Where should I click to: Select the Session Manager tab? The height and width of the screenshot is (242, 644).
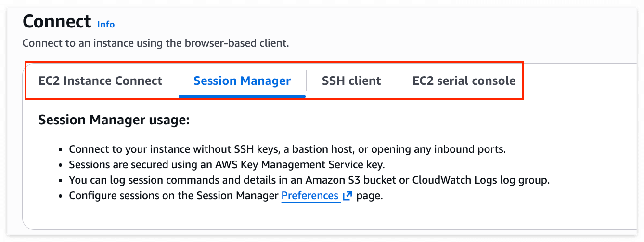242,81
